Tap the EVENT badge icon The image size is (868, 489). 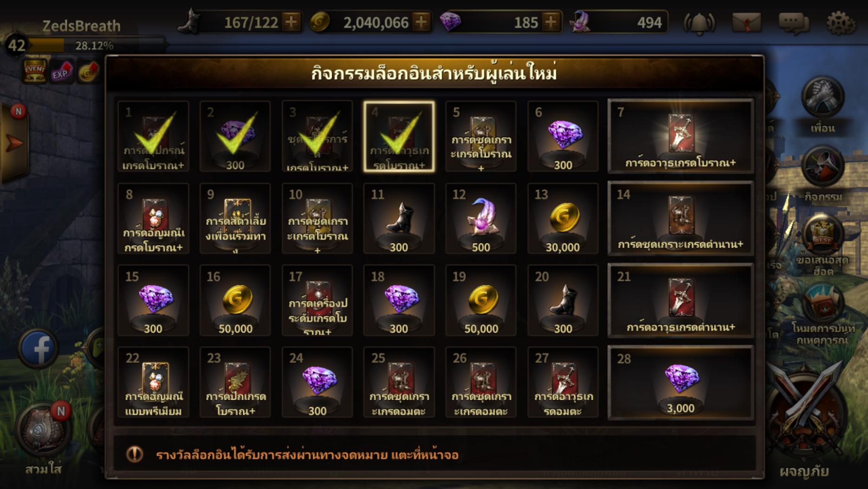coord(35,72)
